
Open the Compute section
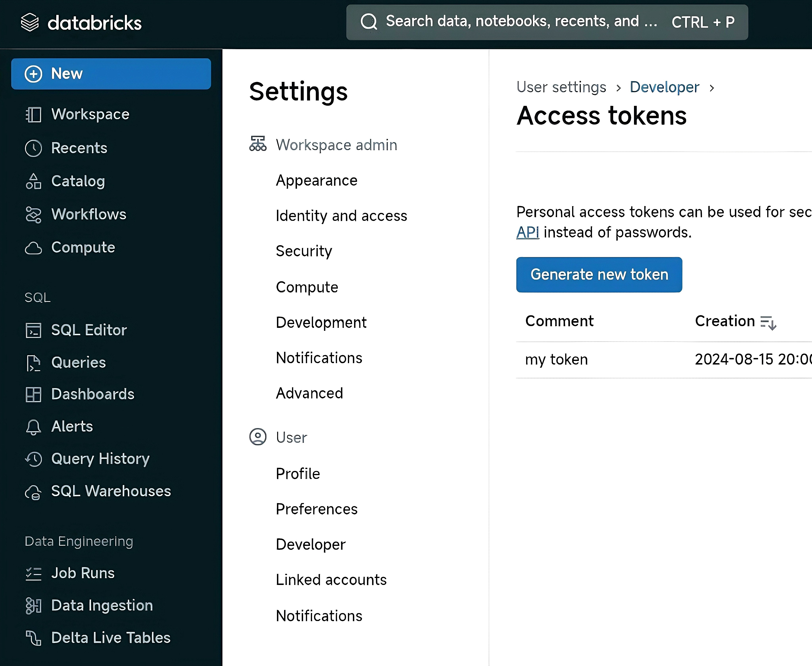tap(83, 247)
